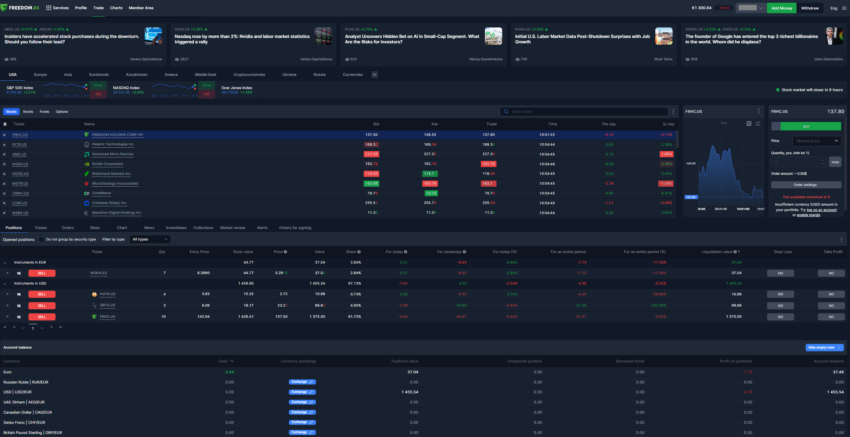Viewport: 850px width, 437px height.
Task: Set Stop Loss for FRHC.US position
Action: pyautogui.click(x=780, y=316)
